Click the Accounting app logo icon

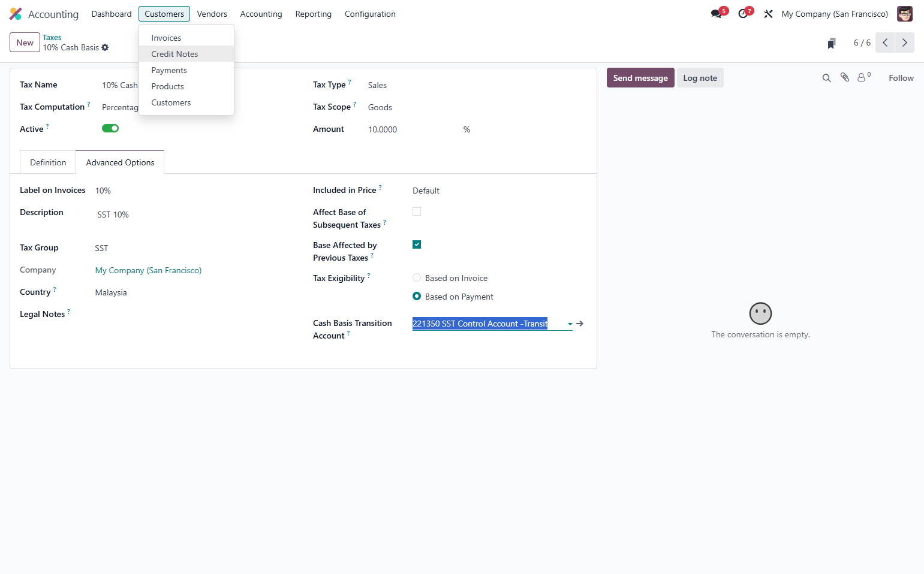(x=16, y=14)
